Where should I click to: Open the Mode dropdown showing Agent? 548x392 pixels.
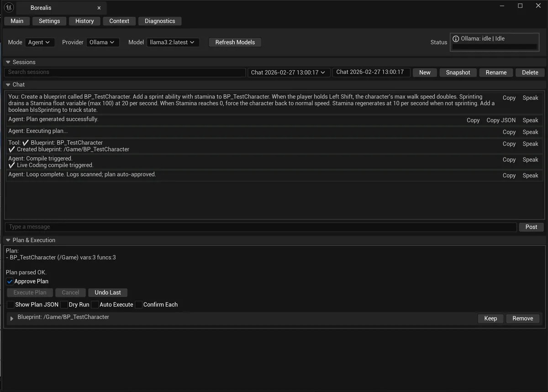[40, 42]
